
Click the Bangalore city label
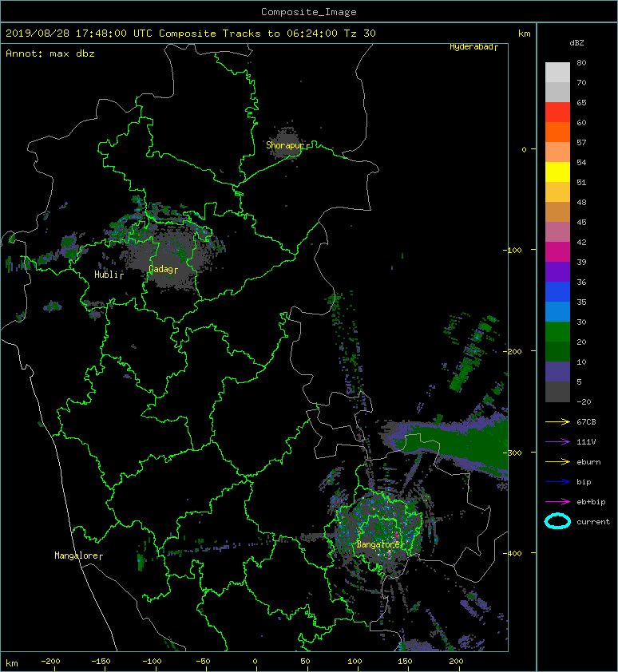point(380,544)
